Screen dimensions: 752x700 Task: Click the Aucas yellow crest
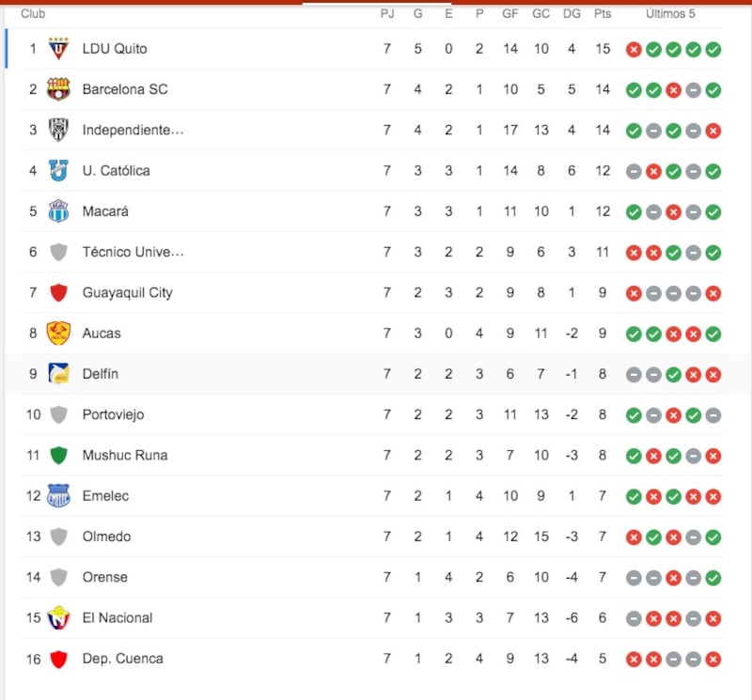58,334
